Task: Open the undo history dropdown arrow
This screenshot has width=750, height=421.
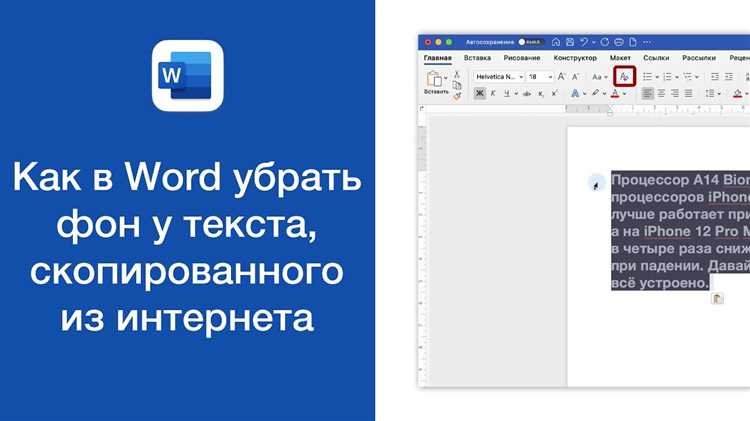Action: 594,43
